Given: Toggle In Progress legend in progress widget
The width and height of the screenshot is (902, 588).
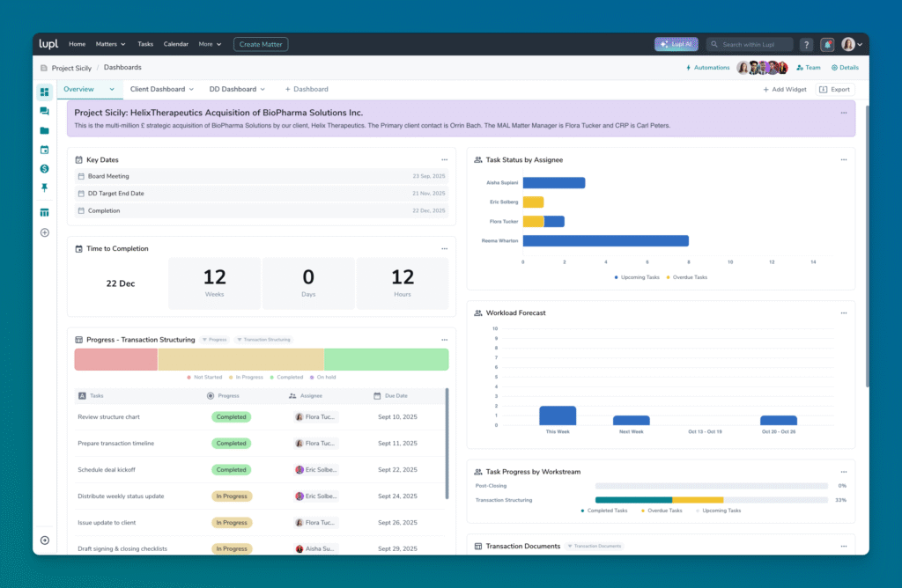Looking at the screenshot, I should 246,377.
